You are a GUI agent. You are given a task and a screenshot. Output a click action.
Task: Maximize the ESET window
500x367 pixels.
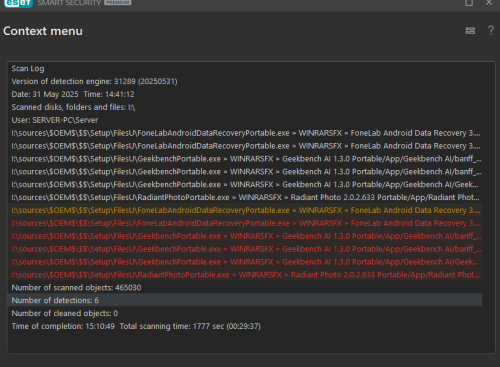[x=469, y=3]
